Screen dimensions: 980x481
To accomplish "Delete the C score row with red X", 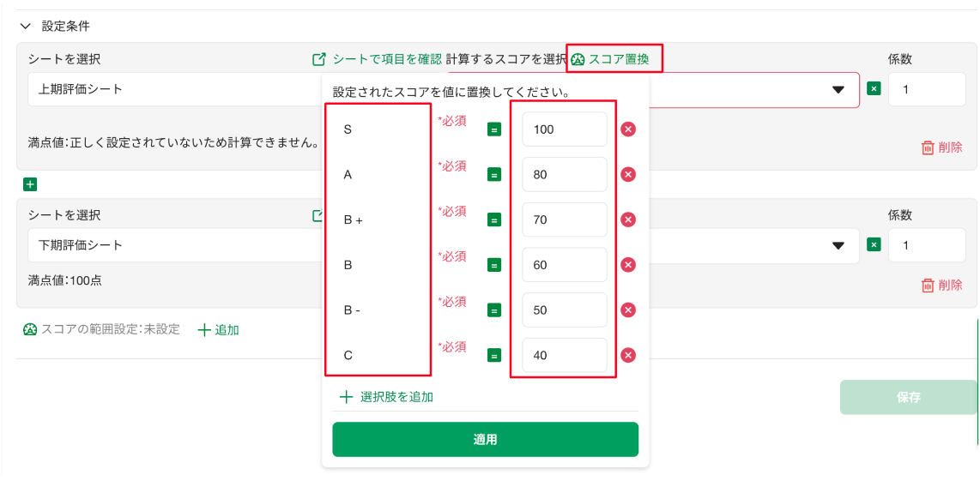I will [x=628, y=356].
